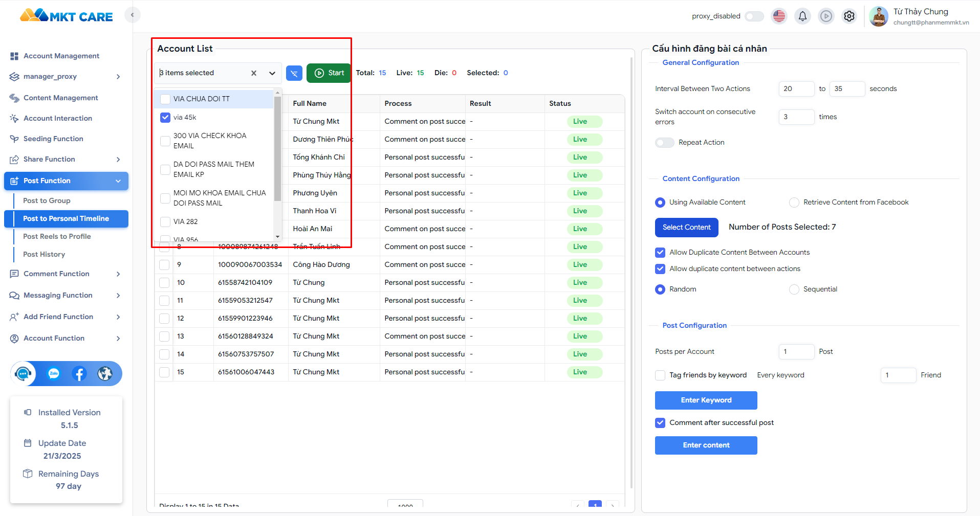
Task: Open the Facebook icon in sidebar
Action: (79, 374)
